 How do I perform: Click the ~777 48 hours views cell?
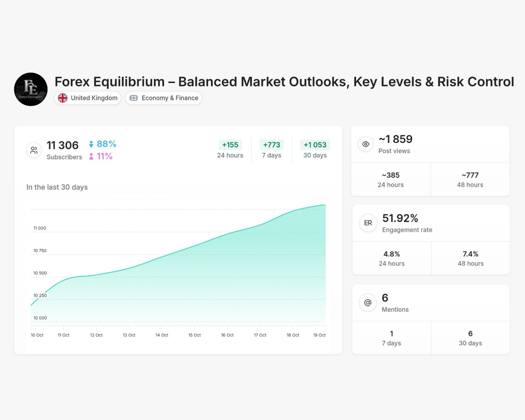pos(470,179)
